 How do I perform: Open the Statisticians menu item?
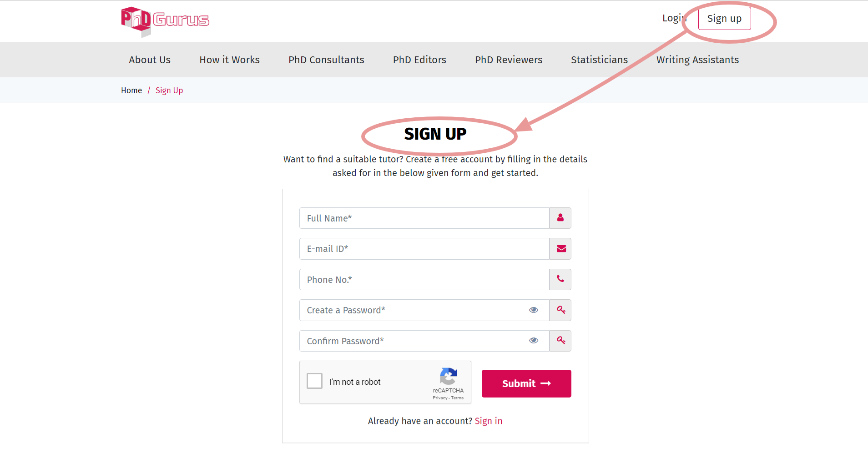click(599, 60)
